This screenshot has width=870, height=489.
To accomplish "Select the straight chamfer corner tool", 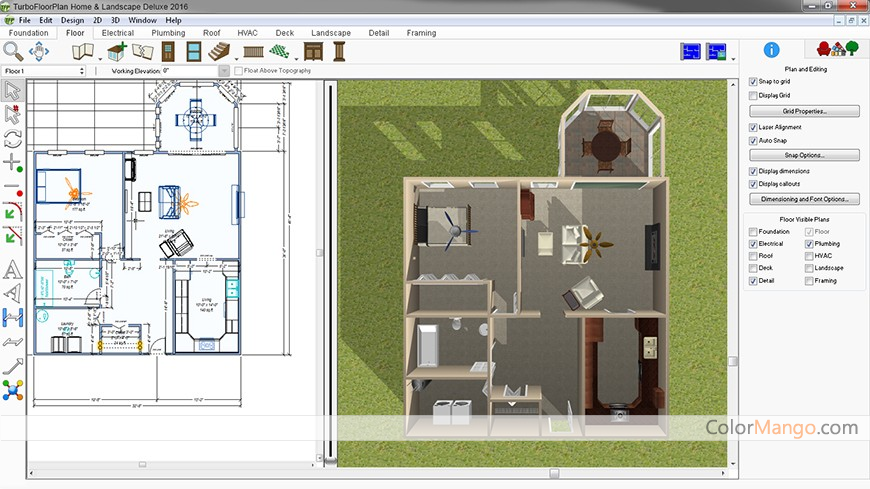I will pos(12,236).
